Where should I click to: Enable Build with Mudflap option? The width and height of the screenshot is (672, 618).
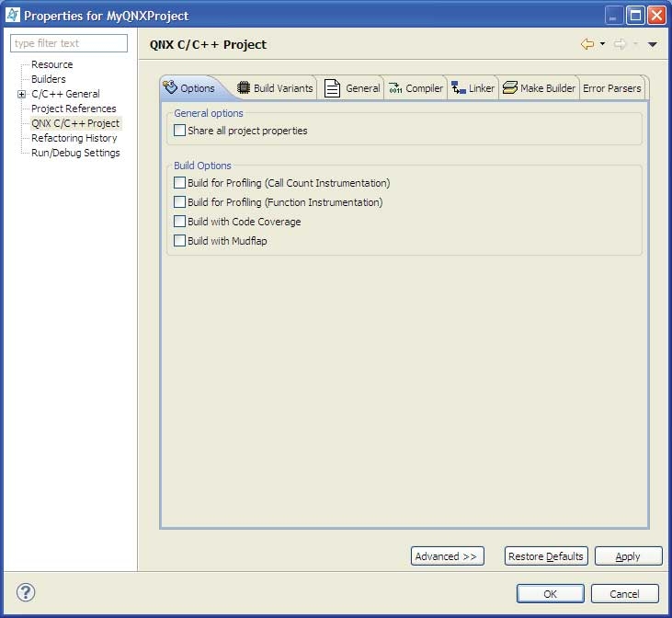179,241
